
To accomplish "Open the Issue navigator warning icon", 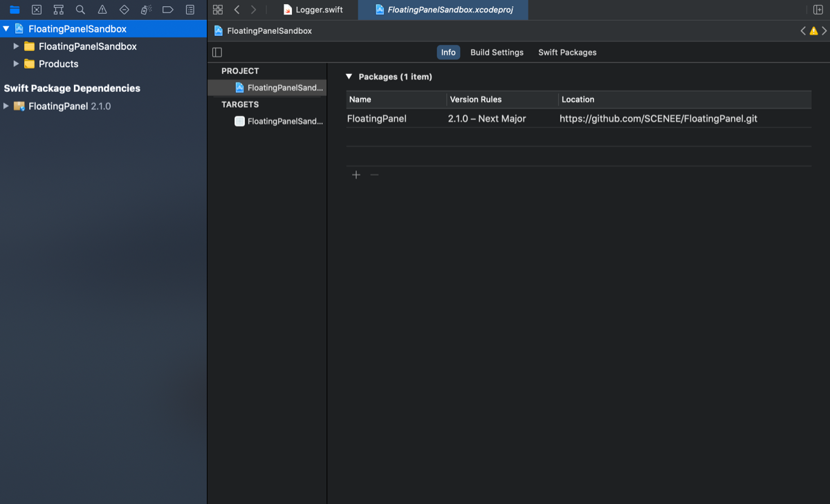I will click(x=102, y=10).
